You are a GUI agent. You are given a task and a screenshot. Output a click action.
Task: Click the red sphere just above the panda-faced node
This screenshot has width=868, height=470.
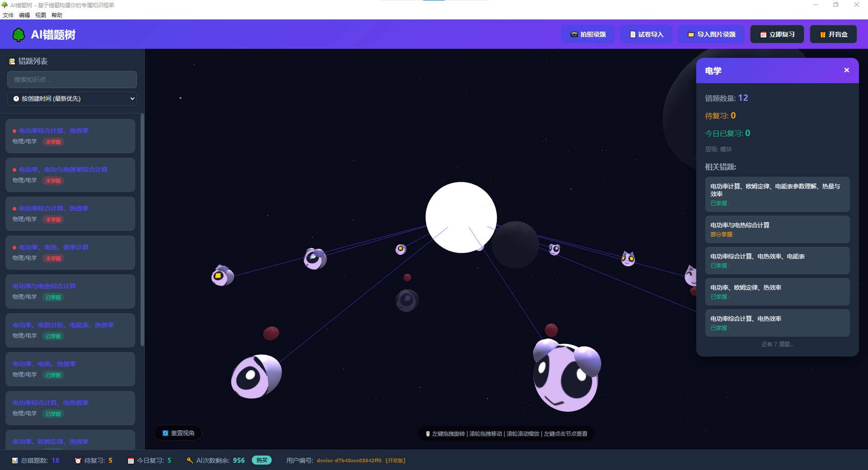point(551,330)
